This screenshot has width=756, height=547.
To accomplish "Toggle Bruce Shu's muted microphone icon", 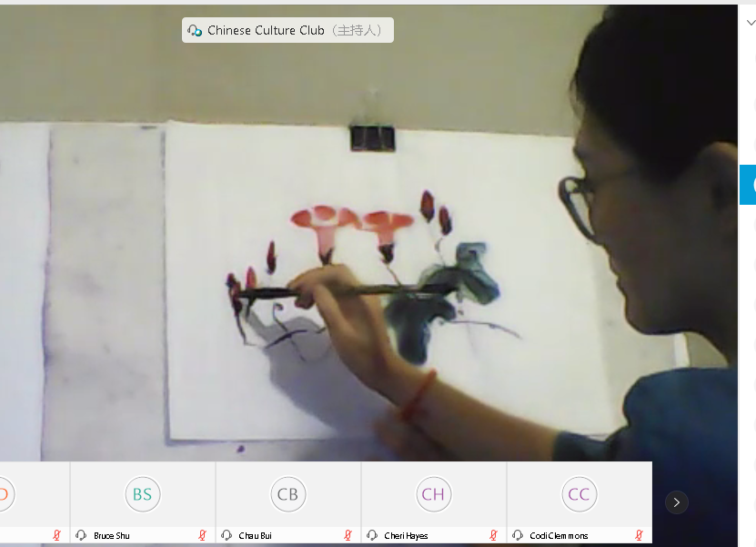I will point(202,535).
